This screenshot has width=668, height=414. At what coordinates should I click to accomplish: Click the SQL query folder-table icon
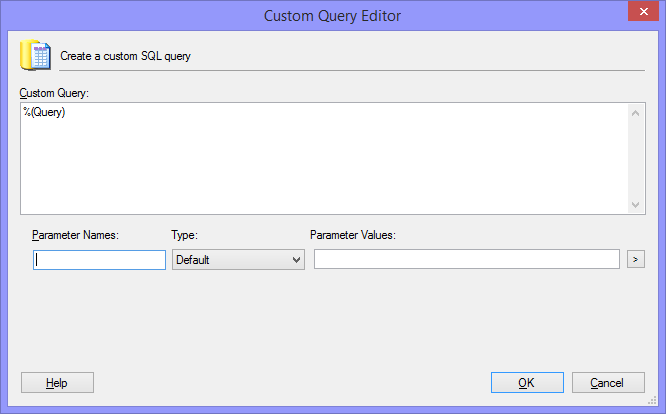[35, 55]
